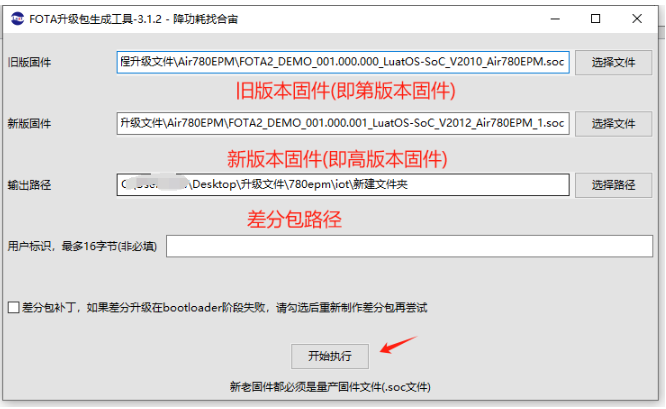
Task: Click the 开始执行 button
Action: (x=330, y=356)
